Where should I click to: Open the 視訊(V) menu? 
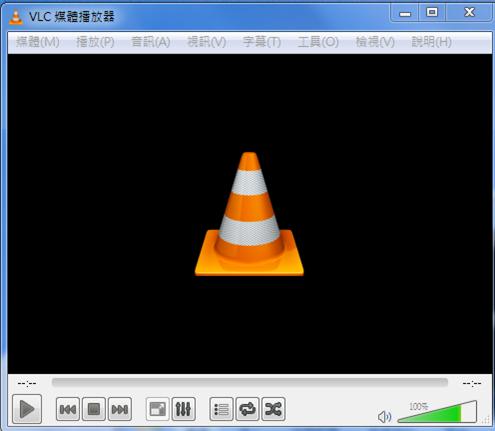(x=207, y=42)
